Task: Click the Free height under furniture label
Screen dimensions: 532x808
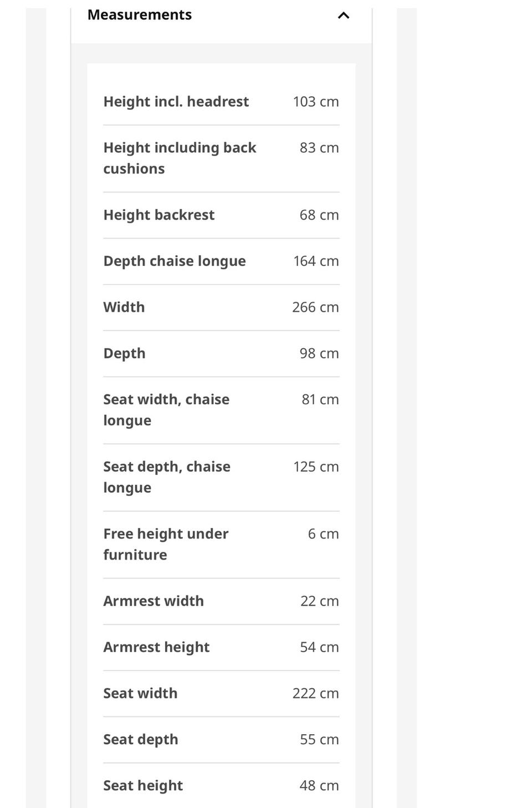Action: [x=166, y=544]
